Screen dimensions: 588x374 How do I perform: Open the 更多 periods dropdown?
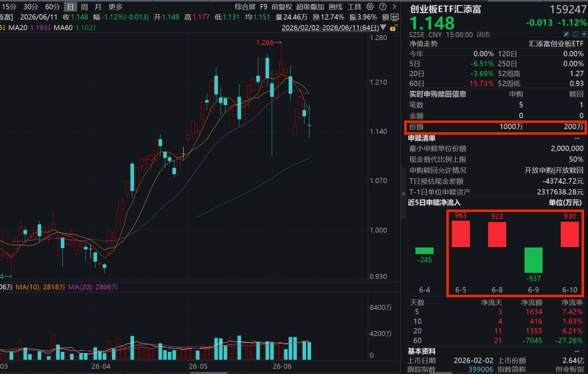(x=115, y=7)
